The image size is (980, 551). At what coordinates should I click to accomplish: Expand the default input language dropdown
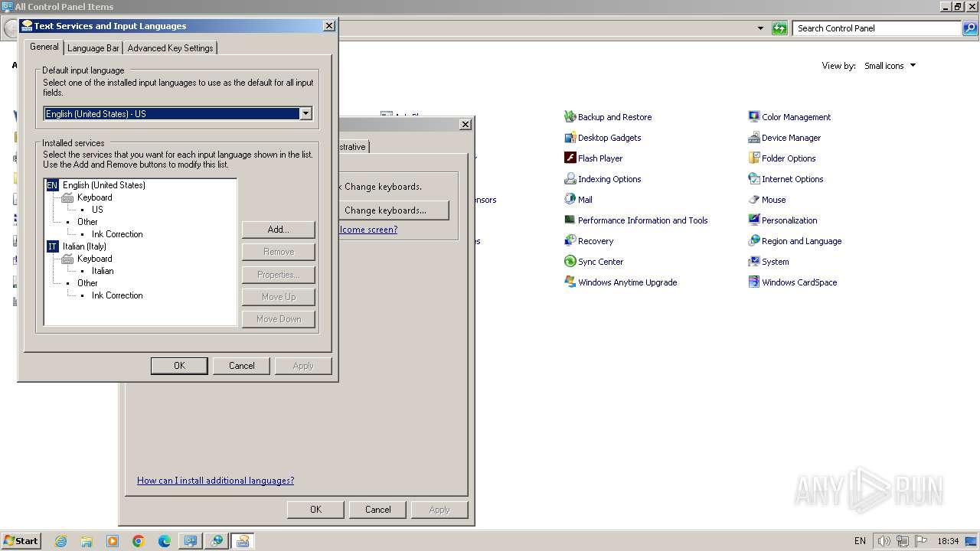305,113
